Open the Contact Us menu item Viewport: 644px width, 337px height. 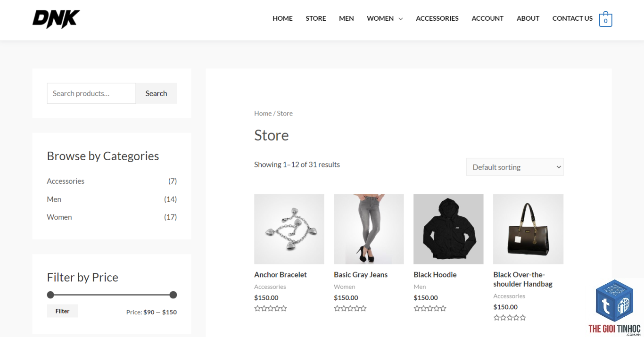(x=572, y=18)
